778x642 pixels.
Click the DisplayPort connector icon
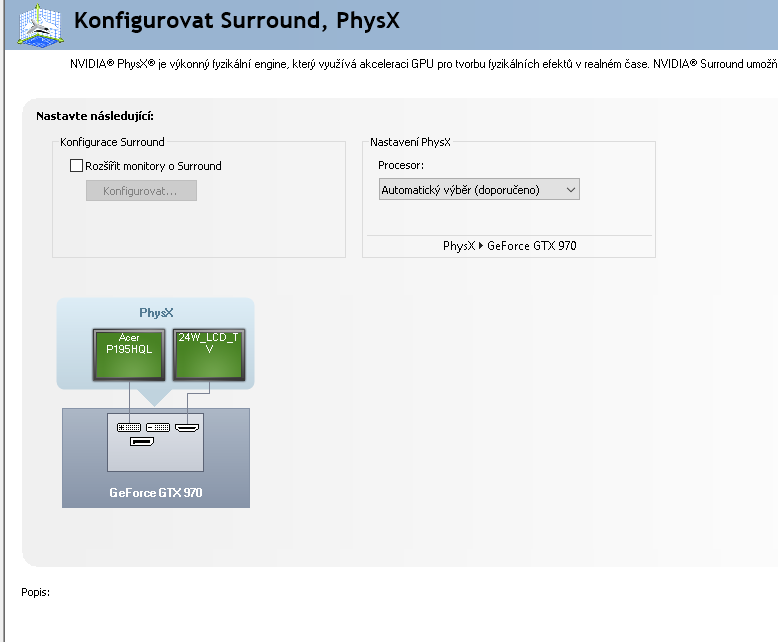(x=142, y=442)
